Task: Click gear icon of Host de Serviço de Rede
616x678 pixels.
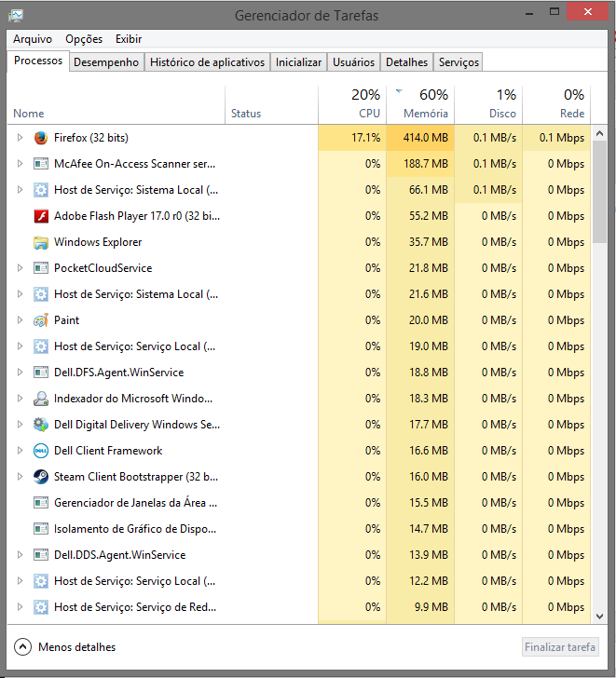Action: point(41,607)
